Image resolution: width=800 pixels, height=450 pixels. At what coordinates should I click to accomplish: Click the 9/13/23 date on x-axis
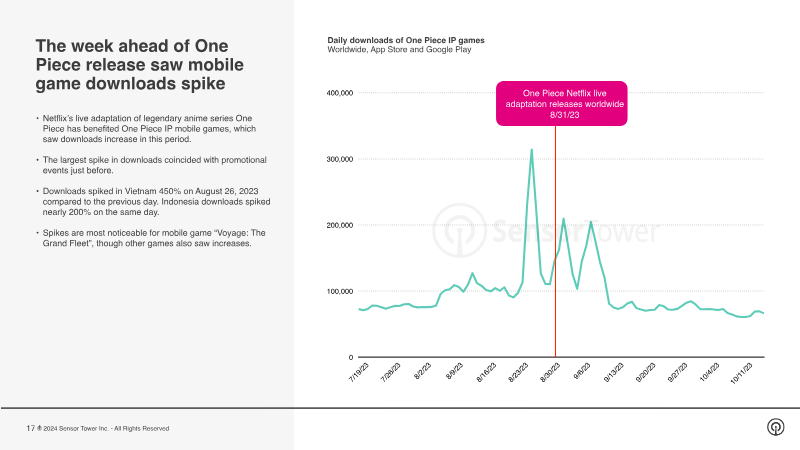[x=612, y=375]
